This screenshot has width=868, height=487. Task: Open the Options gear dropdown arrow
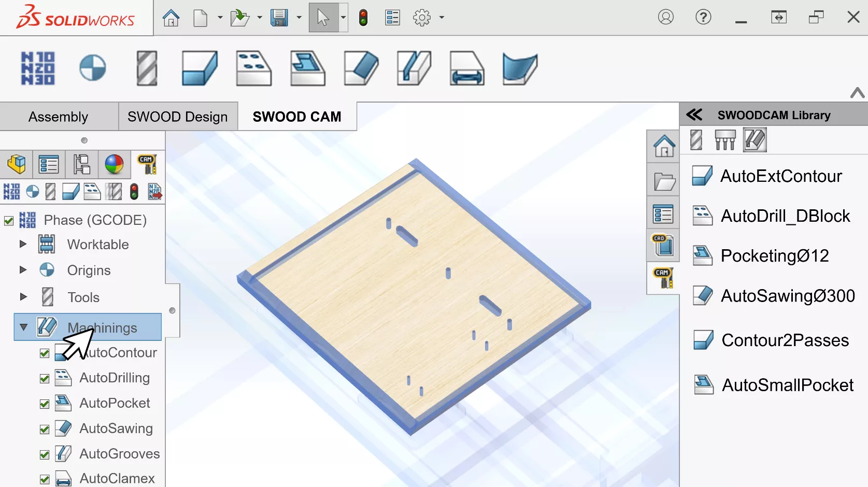[442, 18]
